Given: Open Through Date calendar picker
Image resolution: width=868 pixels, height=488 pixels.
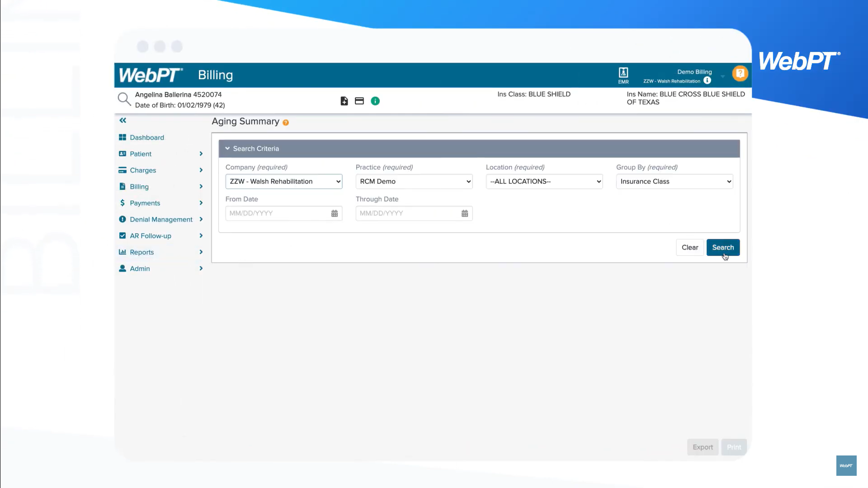Looking at the screenshot, I should pyautogui.click(x=465, y=213).
